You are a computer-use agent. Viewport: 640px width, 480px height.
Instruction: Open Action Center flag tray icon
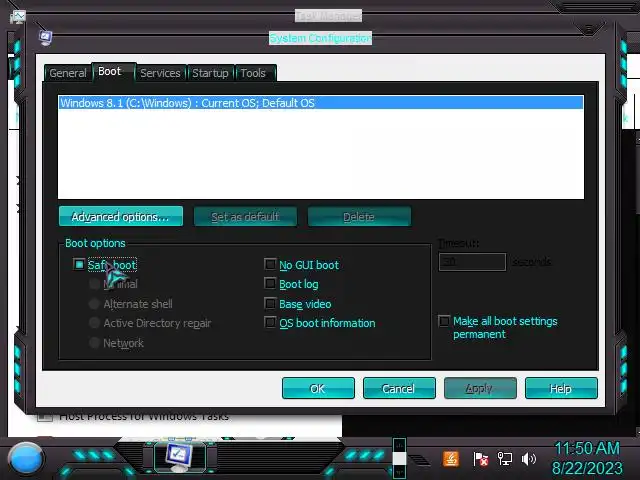(480, 459)
